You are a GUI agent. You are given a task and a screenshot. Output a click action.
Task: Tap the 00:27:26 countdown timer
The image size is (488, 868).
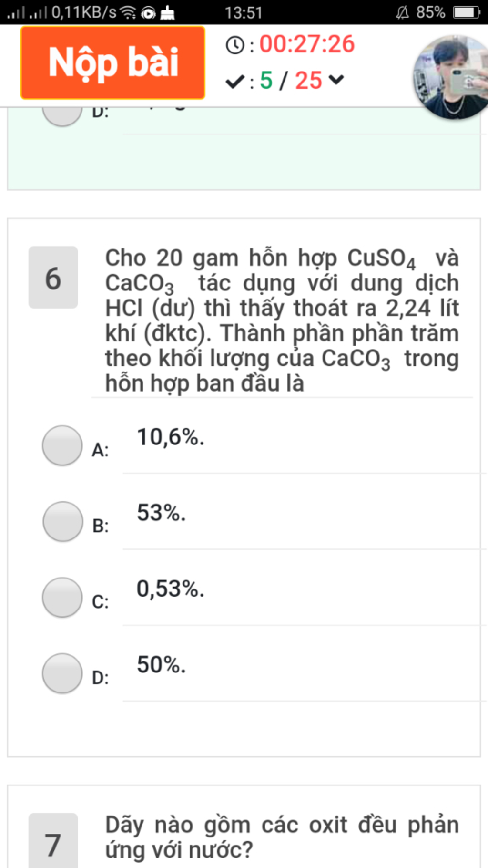307,44
